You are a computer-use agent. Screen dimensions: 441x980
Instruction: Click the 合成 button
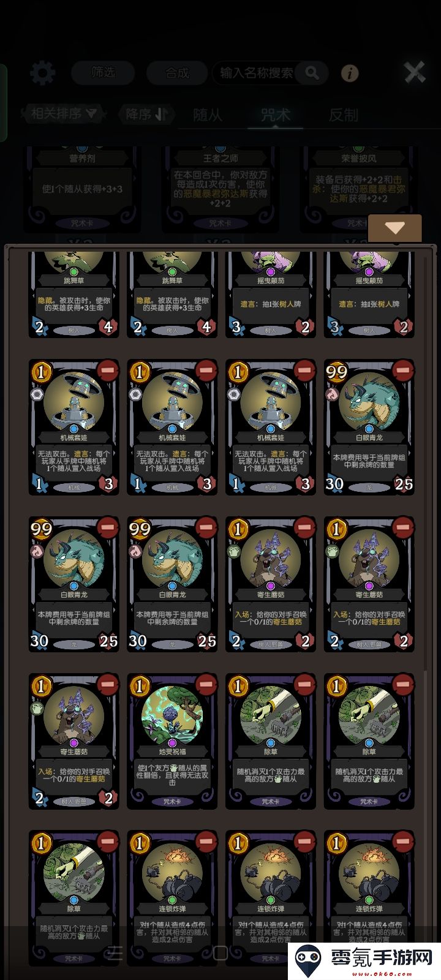click(x=177, y=73)
